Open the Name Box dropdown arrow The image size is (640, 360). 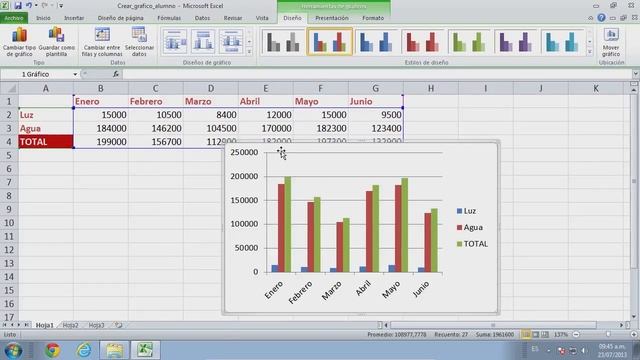[75, 74]
